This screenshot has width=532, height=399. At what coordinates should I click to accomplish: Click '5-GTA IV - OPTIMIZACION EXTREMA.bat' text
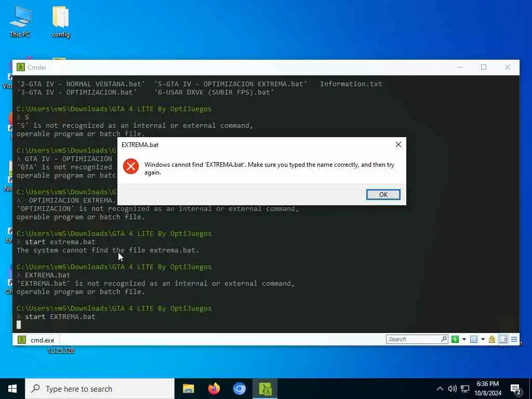[x=230, y=84]
